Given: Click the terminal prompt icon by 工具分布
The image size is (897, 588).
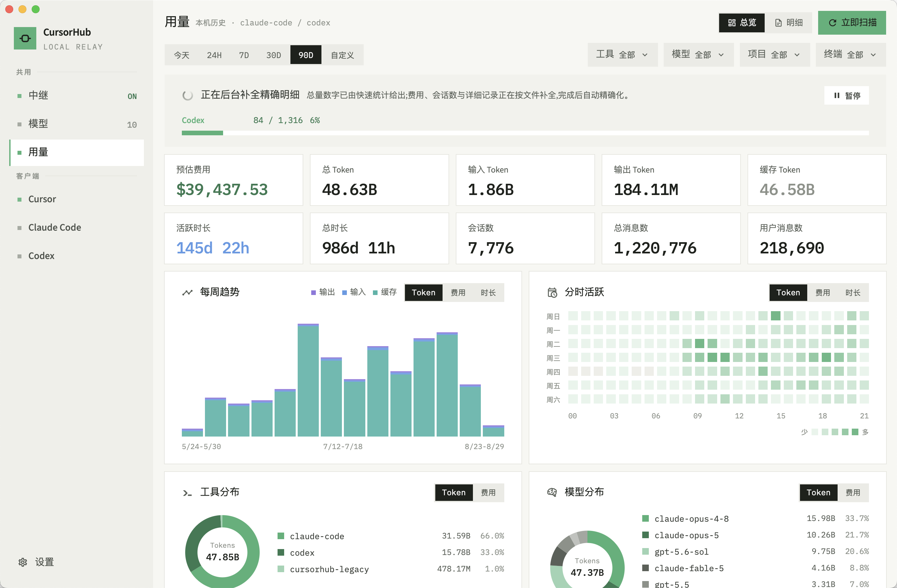Looking at the screenshot, I should 187,493.
